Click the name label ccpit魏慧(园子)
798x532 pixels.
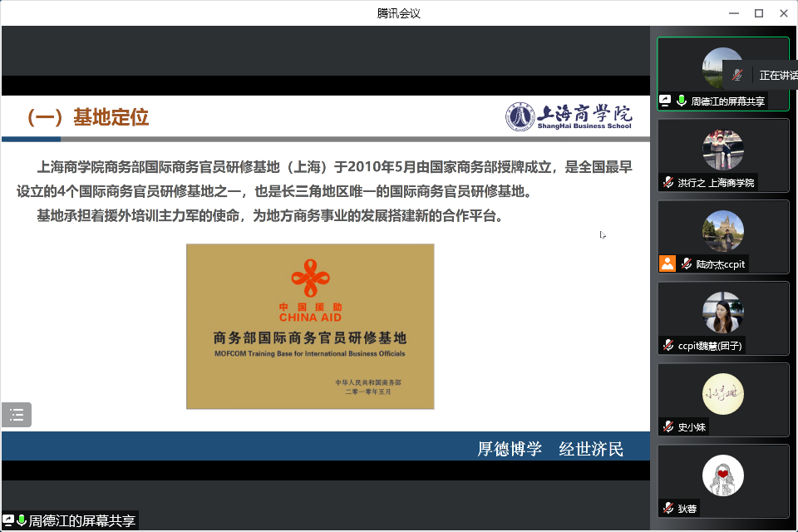pyautogui.click(x=710, y=346)
